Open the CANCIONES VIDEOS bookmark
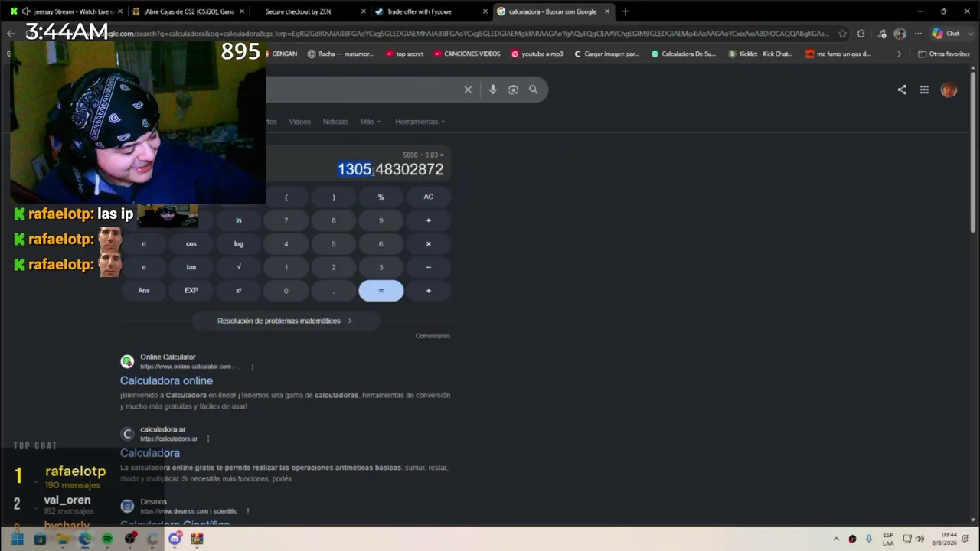 pos(467,54)
